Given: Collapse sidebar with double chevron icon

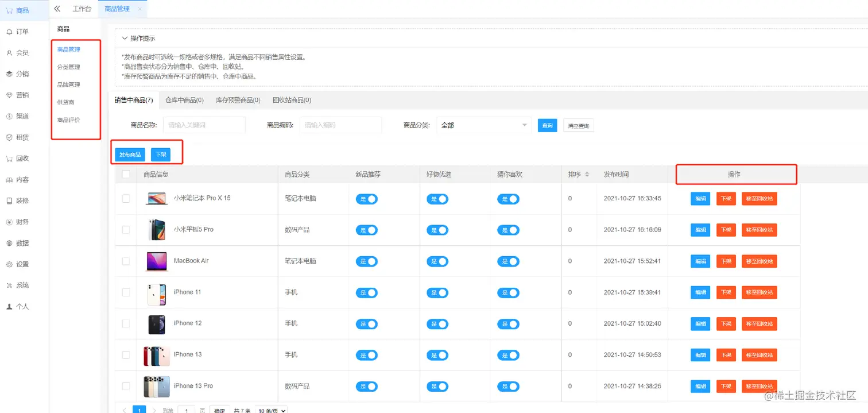Looking at the screenshot, I should coord(57,9).
